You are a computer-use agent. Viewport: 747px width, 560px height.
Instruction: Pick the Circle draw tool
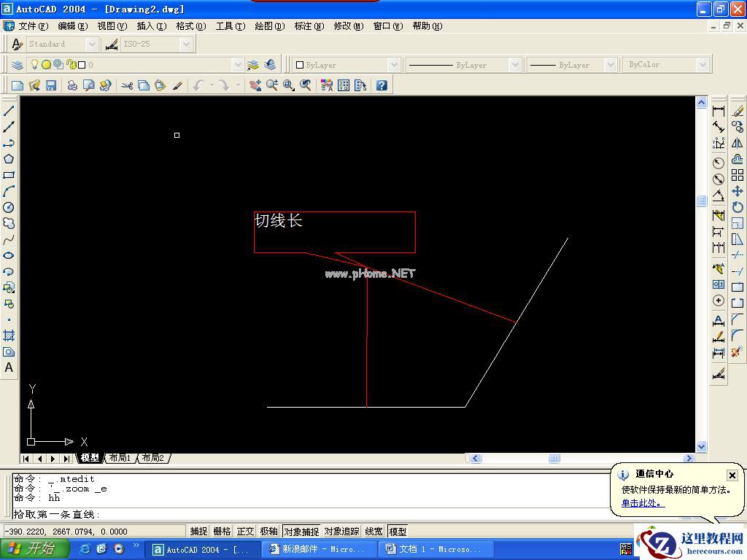(9, 207)
